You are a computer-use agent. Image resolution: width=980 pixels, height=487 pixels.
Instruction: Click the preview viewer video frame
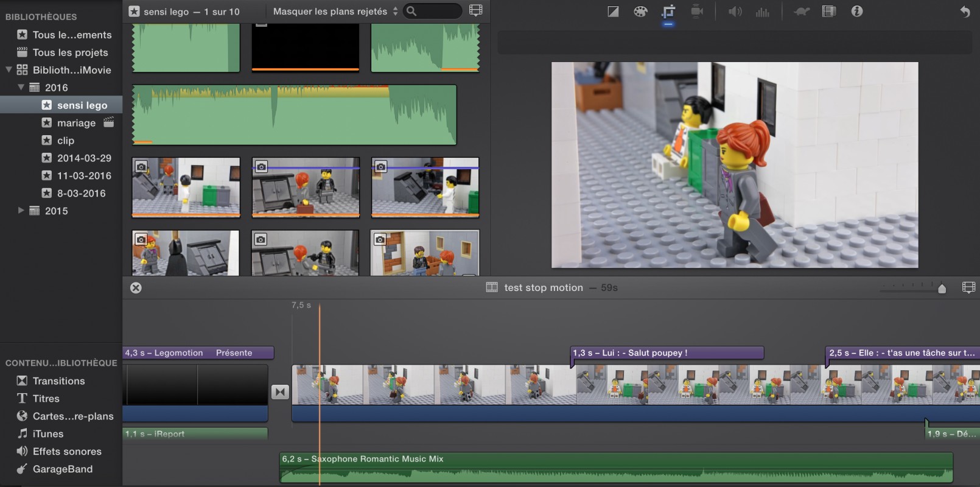click(x=735, y=165)
